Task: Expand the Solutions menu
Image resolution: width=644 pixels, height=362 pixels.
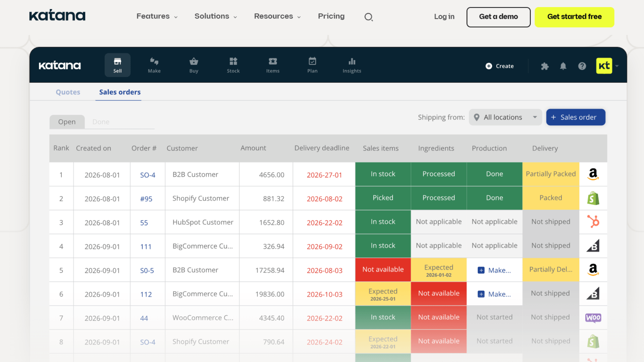Action: pyautogui.click(x=216, y=16)
